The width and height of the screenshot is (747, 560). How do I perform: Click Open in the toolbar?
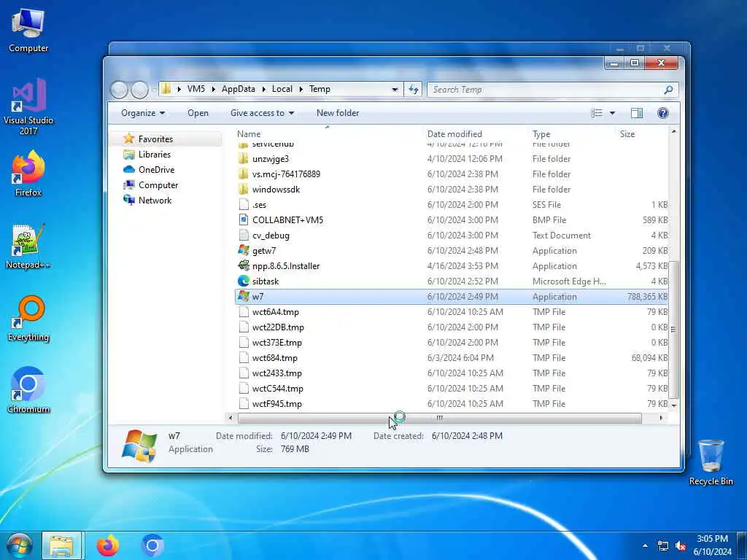198,113
